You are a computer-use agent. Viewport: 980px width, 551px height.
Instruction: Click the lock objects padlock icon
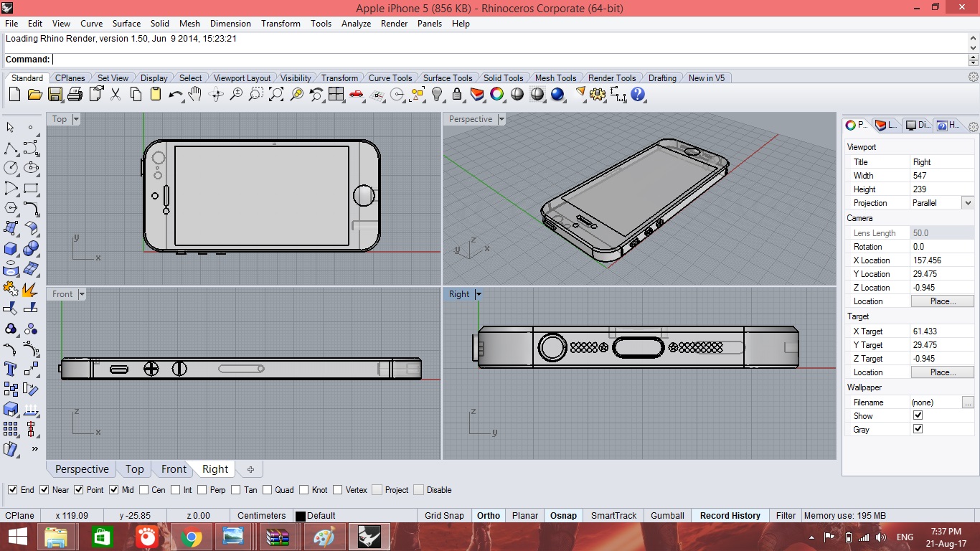pos(456,94)
